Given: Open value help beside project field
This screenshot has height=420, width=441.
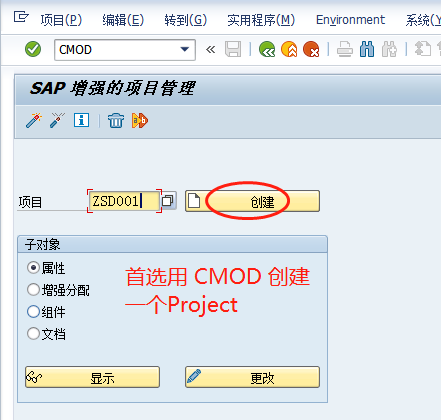Looking at the screenshot, I should (x=168, y=201).
